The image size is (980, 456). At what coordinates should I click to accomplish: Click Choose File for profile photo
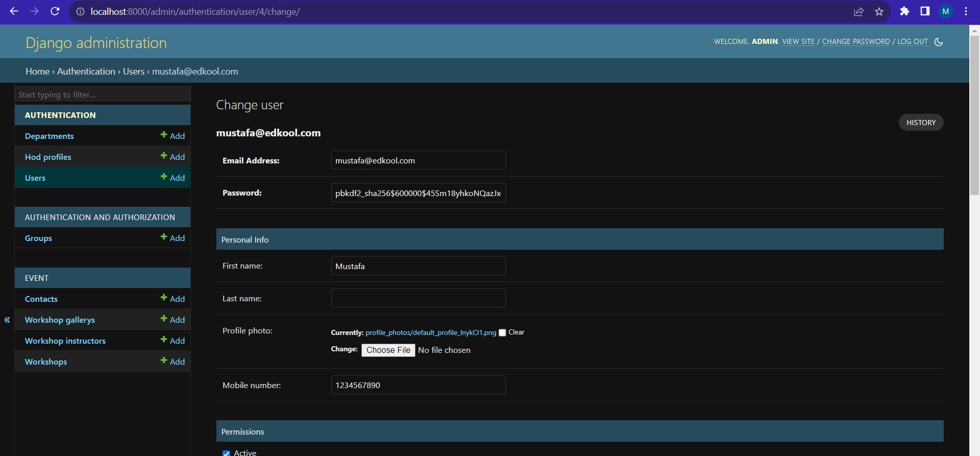[388, 350]
